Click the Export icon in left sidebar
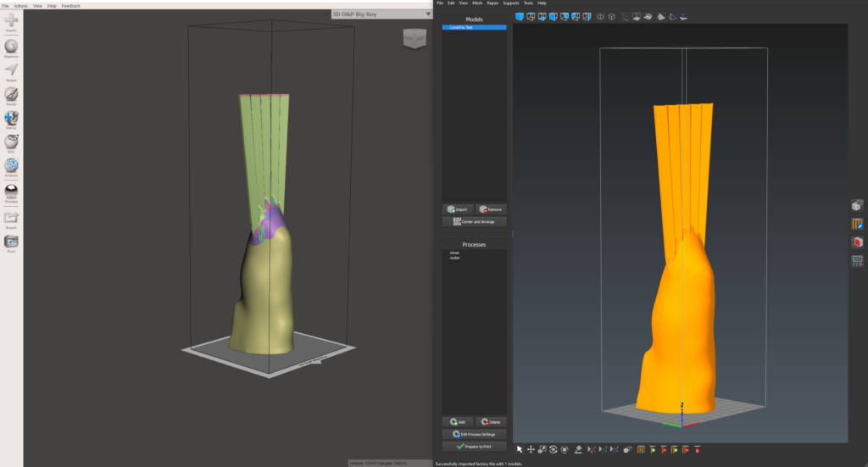The height and width of the screenshot is (467, 868). pos(12,218)
